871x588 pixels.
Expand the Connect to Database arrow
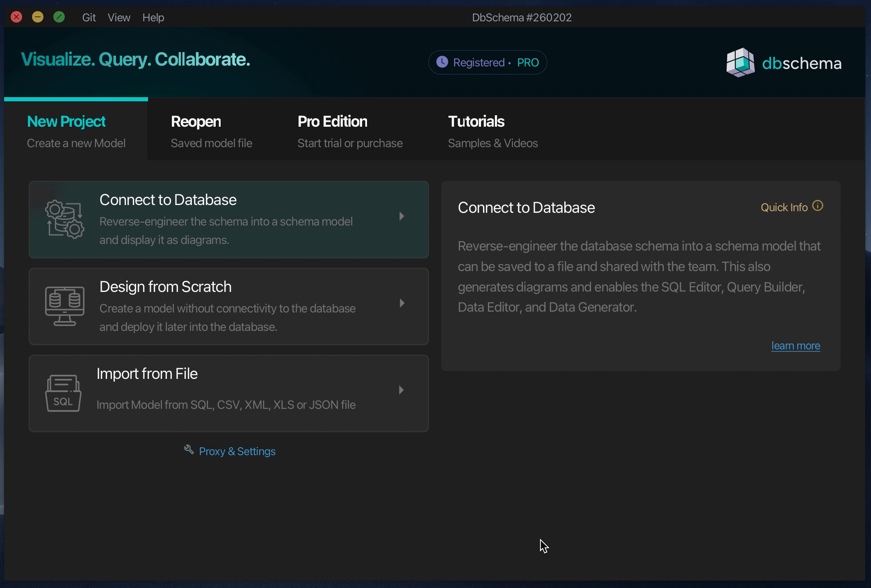402,216
